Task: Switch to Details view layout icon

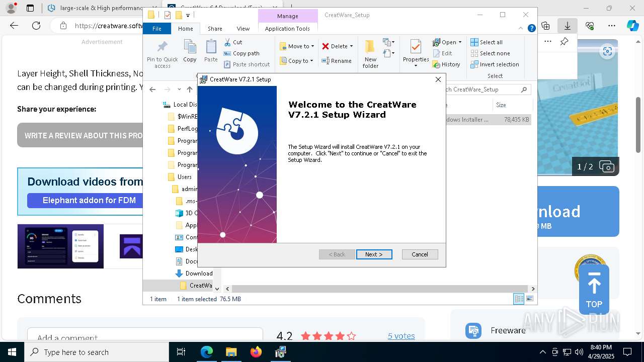Action: [519, 299]
